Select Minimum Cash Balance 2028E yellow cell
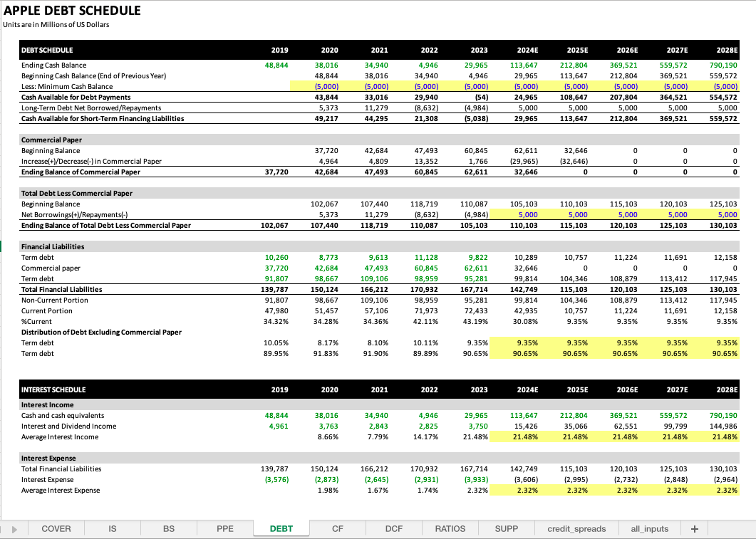Image resolution: width=756 pixels, height=539 pixels. 713,87
